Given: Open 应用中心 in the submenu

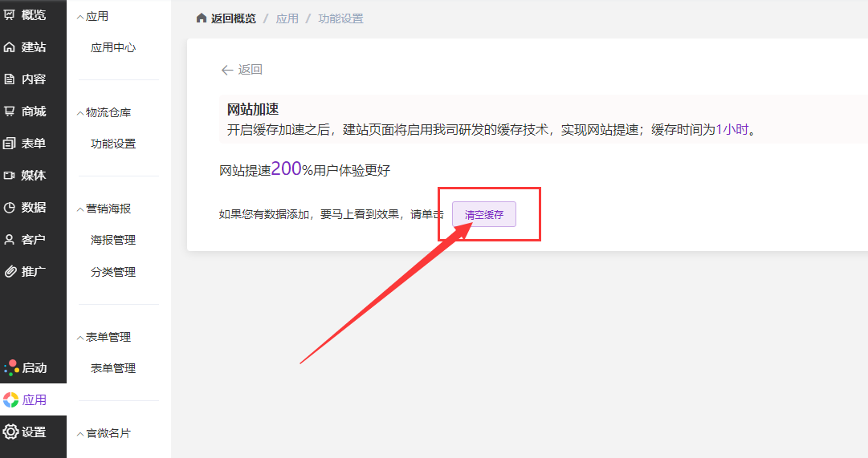Looking at the screenshot, I should 113,47.
